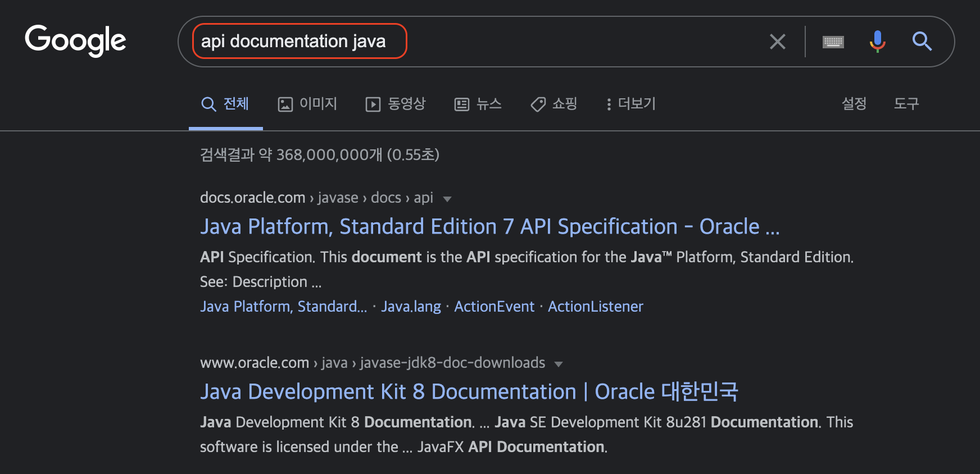
Task: Open Java Platform, Standard Edition 7 API Specification
Action: click(x=490, y=226)
